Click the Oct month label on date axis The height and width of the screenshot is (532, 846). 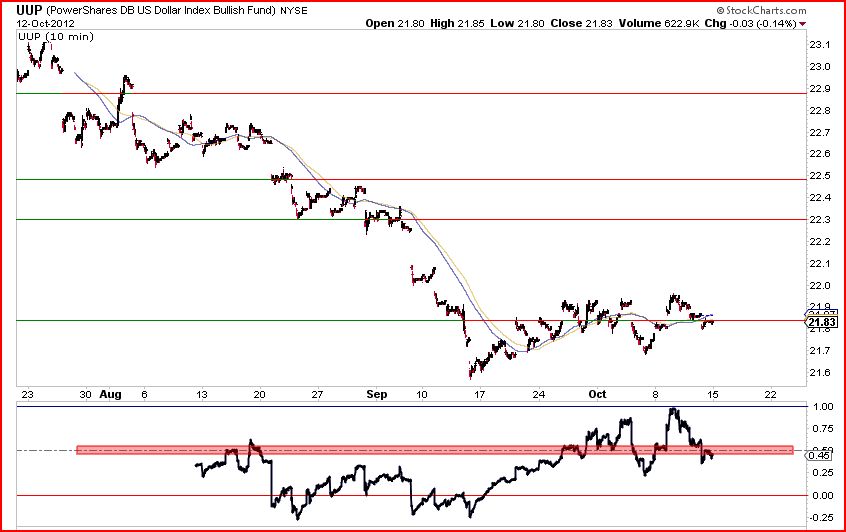coord(597,394)
